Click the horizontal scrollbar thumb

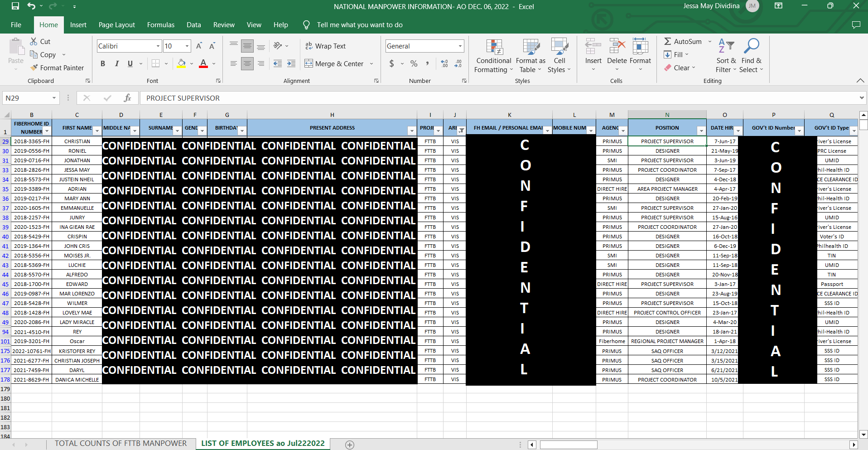(x=569, y=445)
